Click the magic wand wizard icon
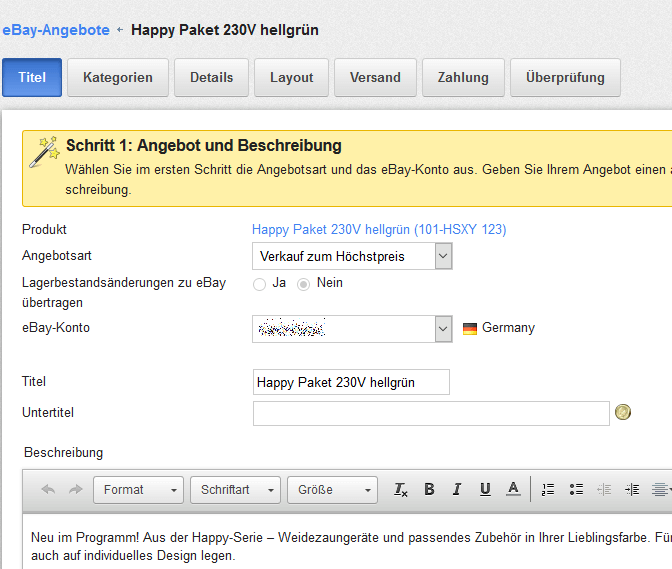Viewport: 672px width, 569px height. (x=44, y=152)
